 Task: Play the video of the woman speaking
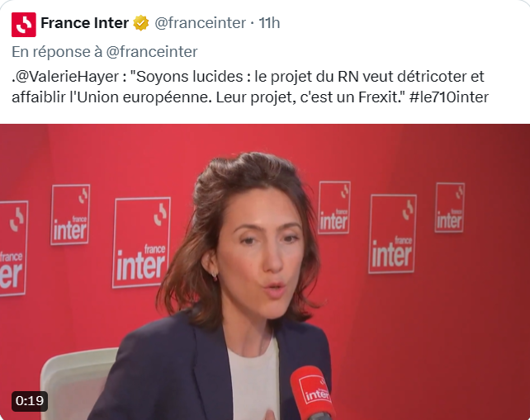[265, 272]
